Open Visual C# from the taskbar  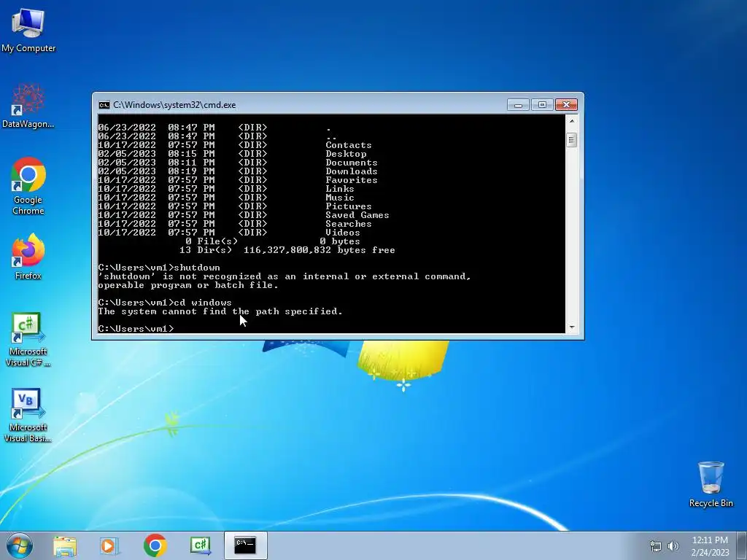click(200, 545)
